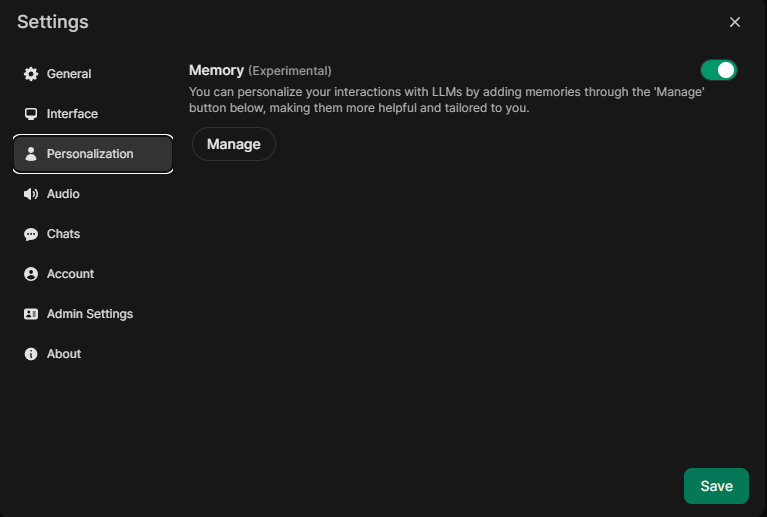Click the person icon beside Personalization
767x517 pixels.
point(31,154)
